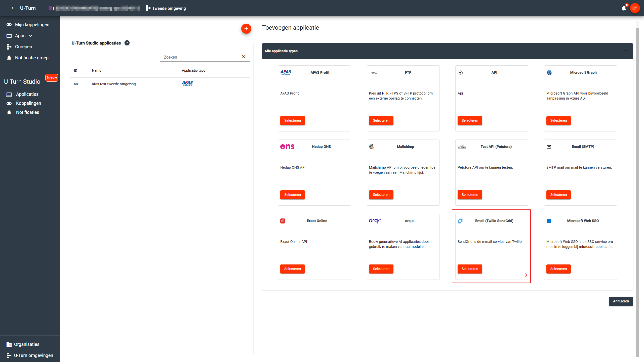Screen dimensions: 644x362
Task: Click the user avatar in top right
Action: click(x=634, y=8)
